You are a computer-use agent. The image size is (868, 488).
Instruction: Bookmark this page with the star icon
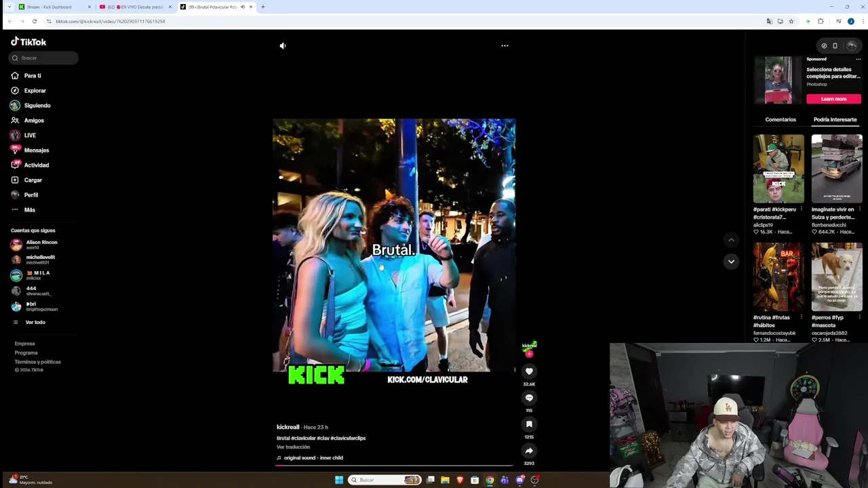point(791,21)
